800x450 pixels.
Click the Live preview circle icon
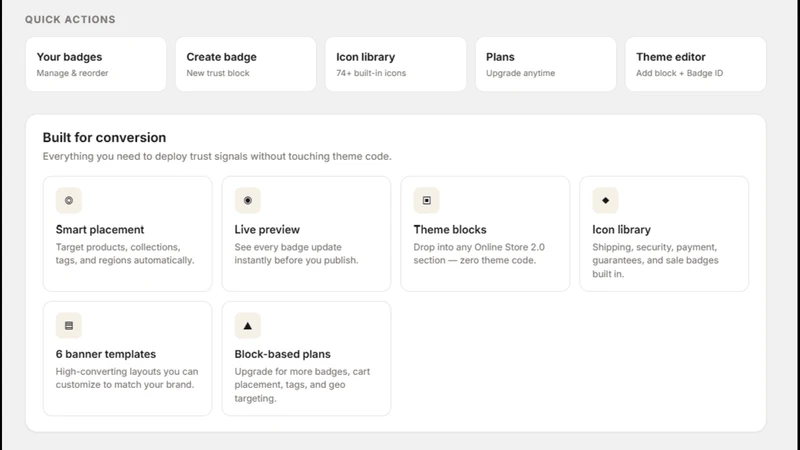[247, 201]
